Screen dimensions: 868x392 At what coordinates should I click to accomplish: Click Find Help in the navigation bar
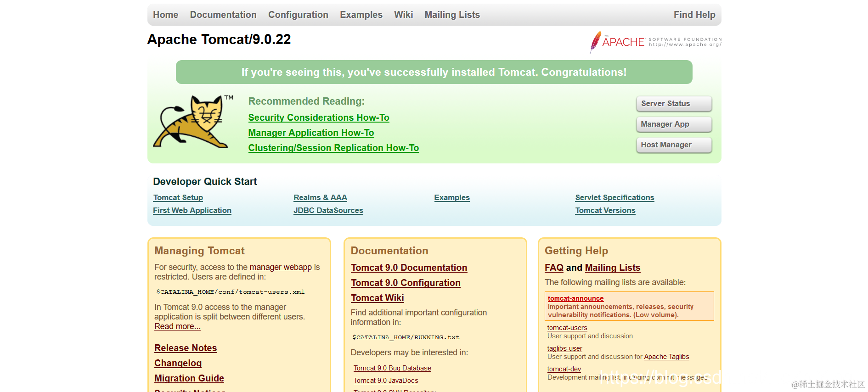point(694,15)
